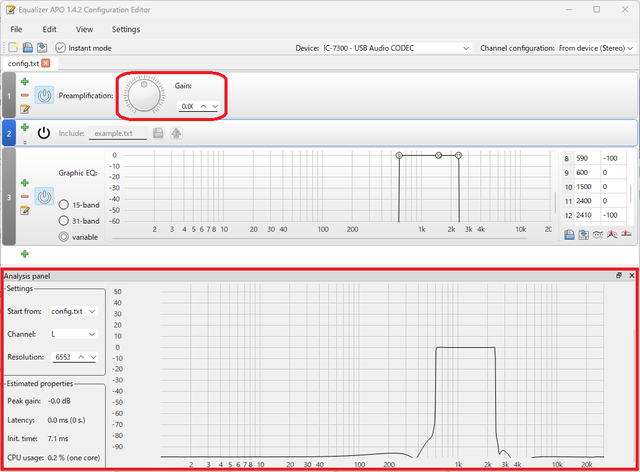Toggle power for the Preamplification filter
The image size is (640, 472).
point(44,96)
